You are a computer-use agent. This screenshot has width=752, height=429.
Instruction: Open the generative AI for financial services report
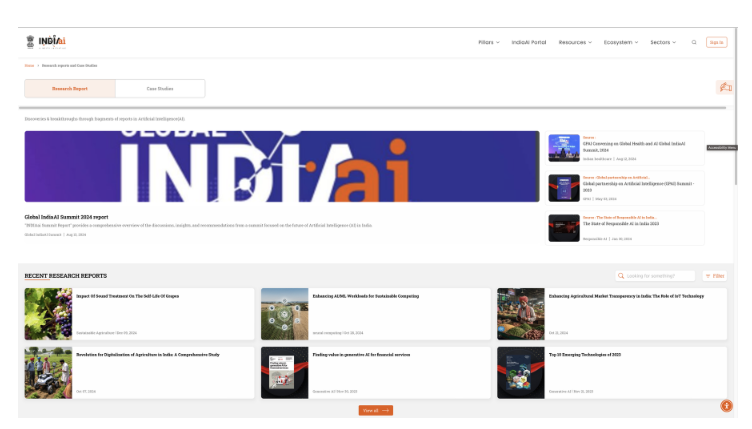376,373
